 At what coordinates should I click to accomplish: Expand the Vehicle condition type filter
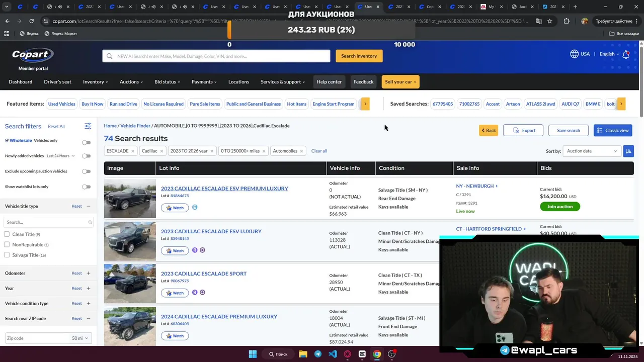(x=88, y=303)
